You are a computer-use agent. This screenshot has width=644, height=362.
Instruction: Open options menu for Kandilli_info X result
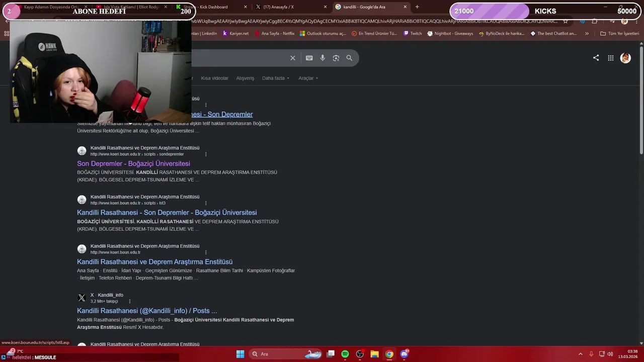coord(129,302)
